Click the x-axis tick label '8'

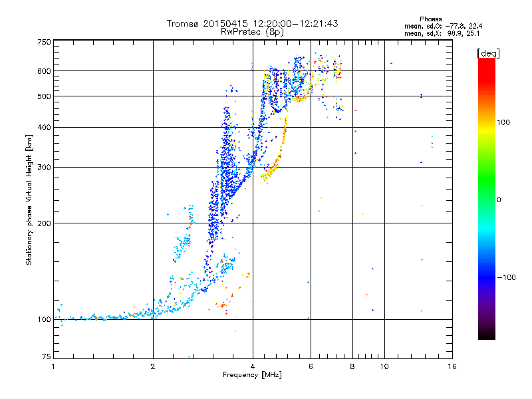(352, 366)
